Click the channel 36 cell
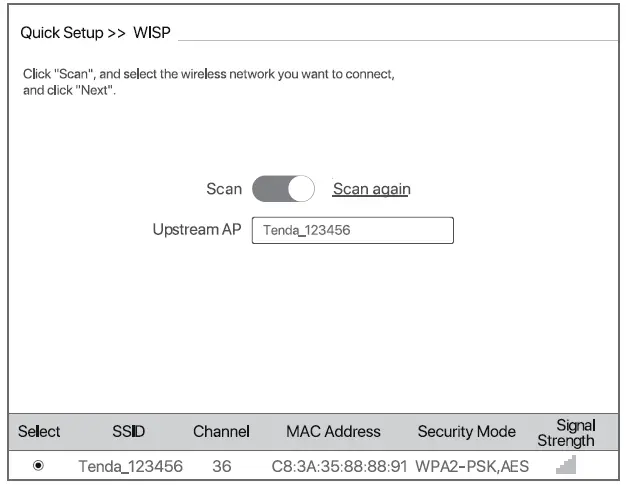The image size is (626, 485). pyautogui.click(x=222, y=466)
